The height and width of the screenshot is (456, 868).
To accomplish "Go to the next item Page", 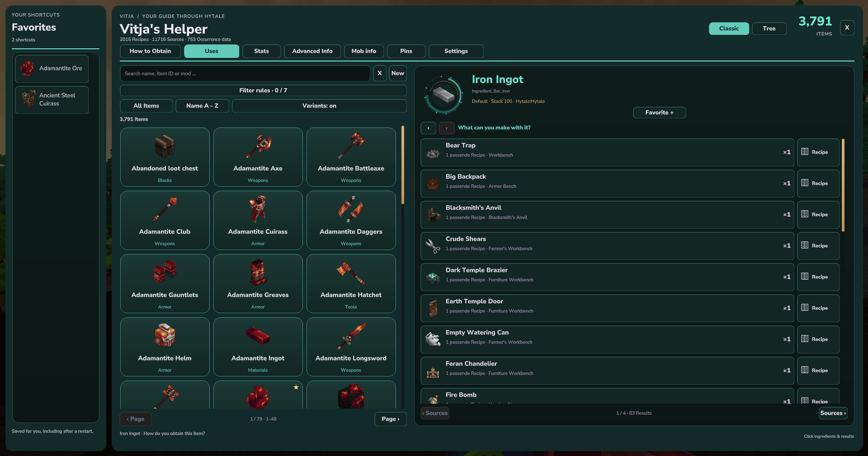I will click(x=391, y=419).
